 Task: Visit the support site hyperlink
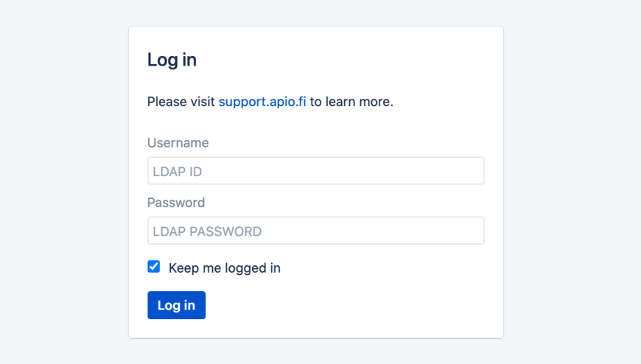coord(262,102)
